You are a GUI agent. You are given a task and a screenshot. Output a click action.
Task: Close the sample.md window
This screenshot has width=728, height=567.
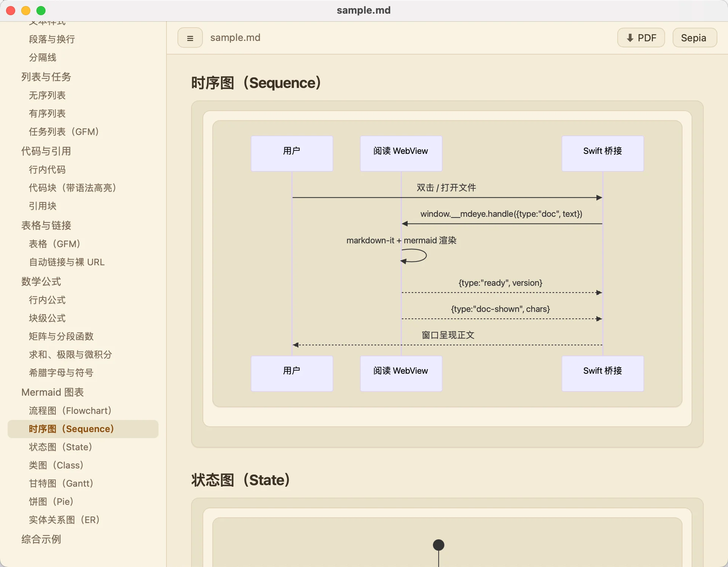pyautogui.click(x=11, y=11)
